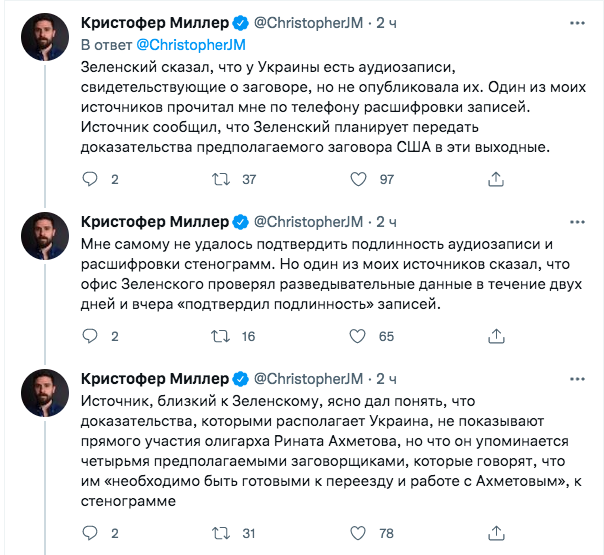604x555 pixels.
Task: Reply to the second tweet about authenticity
Action: (x=89, y=336)
